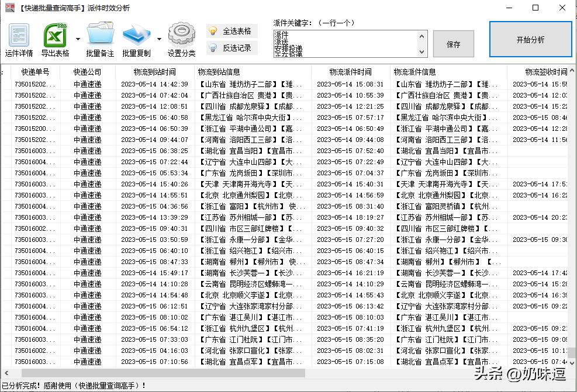Image resolution: width=577 pixels, height=392 pixels.
Task: Select dispatch time 2023-05-14 16:21:19
Action: click(x=350, y=273)
